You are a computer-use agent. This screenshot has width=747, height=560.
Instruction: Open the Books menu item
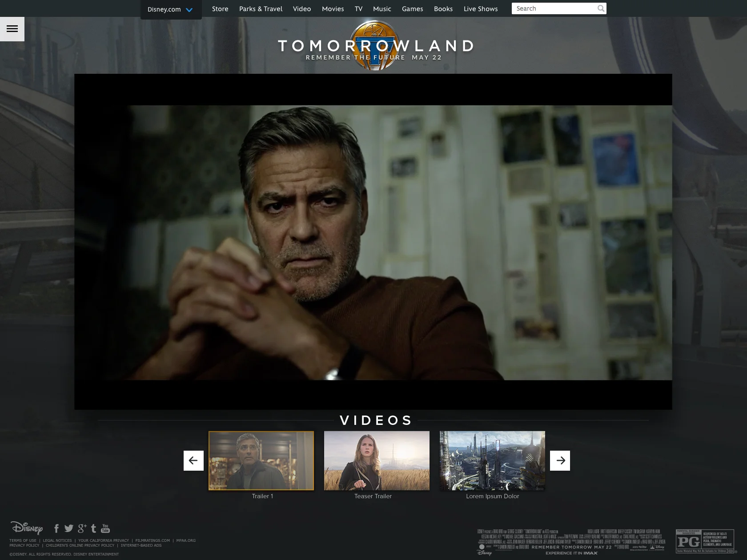pyautogui.click(x=443, y=9)
